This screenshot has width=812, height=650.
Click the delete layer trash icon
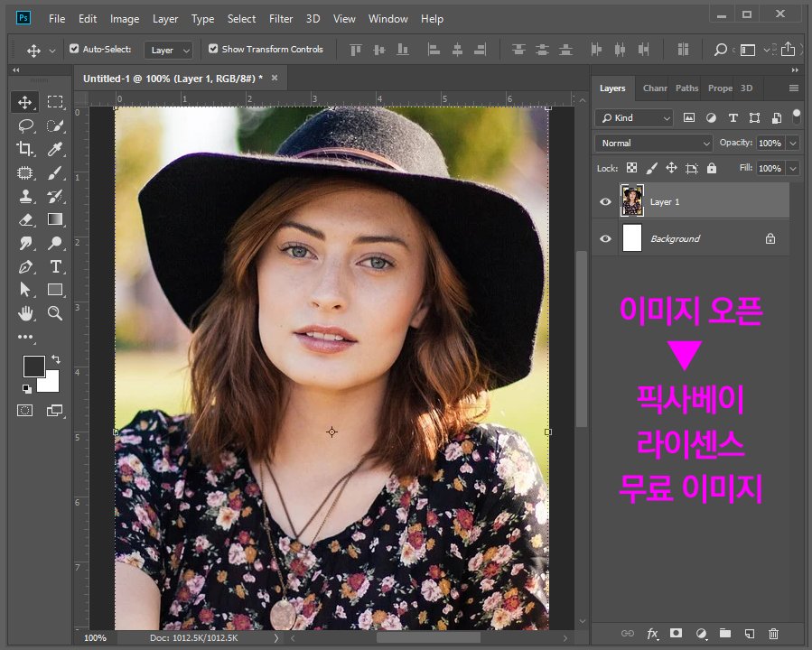(773, 634)
